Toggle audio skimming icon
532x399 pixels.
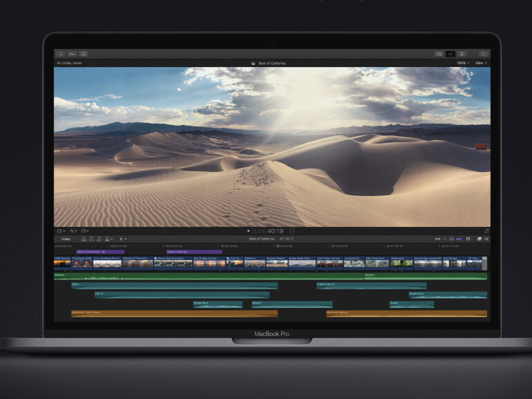coord(445,239)
